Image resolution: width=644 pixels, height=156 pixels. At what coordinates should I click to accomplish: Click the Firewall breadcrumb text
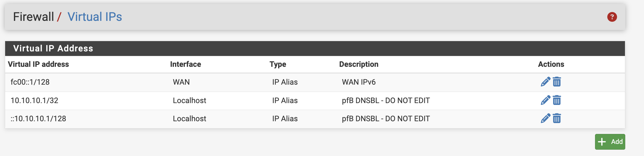[x=34, y=17]
